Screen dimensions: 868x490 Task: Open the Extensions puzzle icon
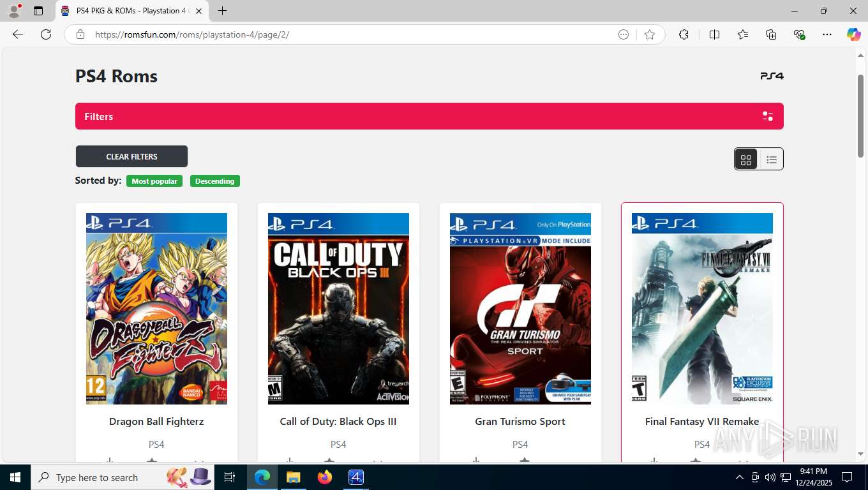684,34
